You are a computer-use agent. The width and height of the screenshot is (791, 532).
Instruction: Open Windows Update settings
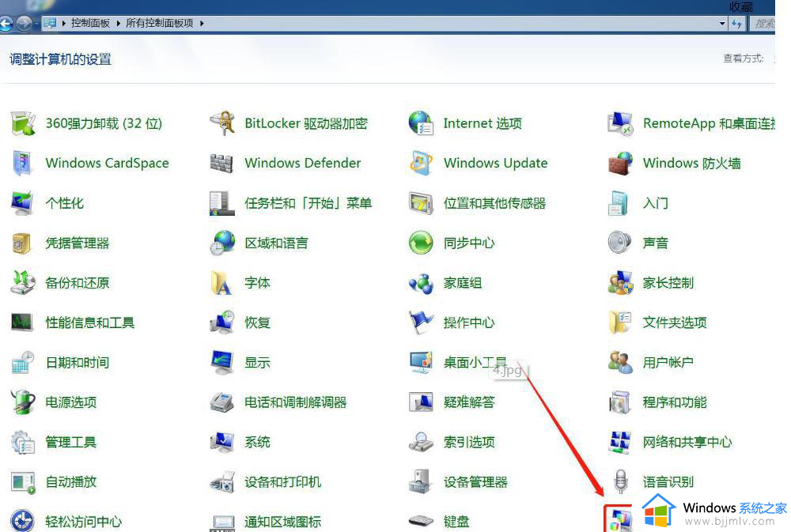tap(495, 164)
